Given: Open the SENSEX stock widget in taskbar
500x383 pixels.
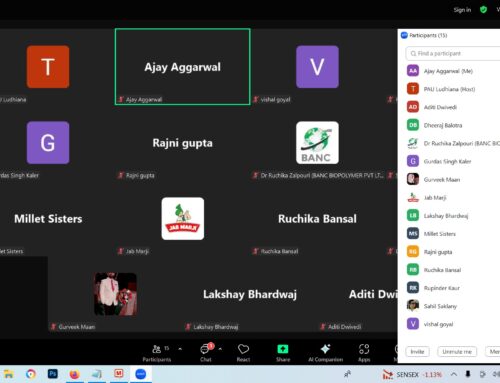Looking at the screenshot, I should pos(412,374).
